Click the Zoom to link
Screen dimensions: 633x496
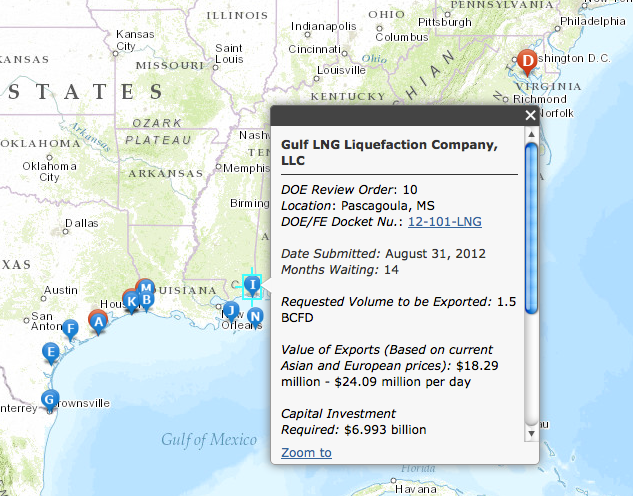(x=306, y=453)
